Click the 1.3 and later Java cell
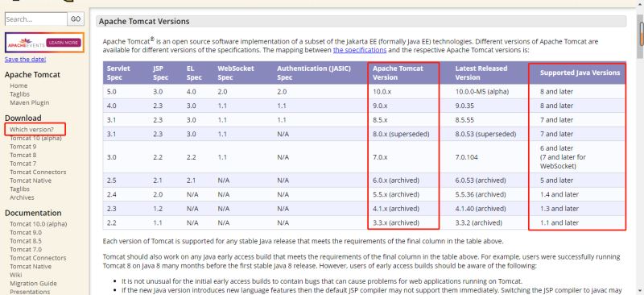The width and height of the screenshot is (644, 295). [559, 209]
